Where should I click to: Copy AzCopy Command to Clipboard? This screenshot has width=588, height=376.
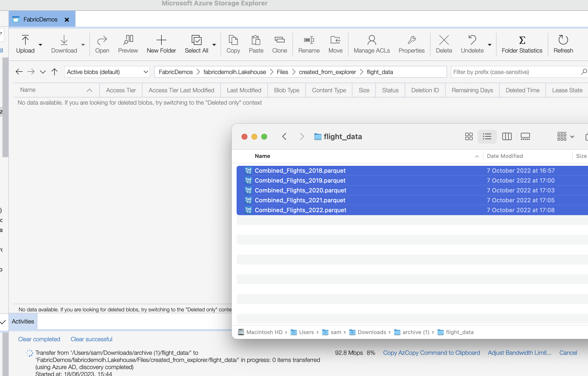[431, 353]
